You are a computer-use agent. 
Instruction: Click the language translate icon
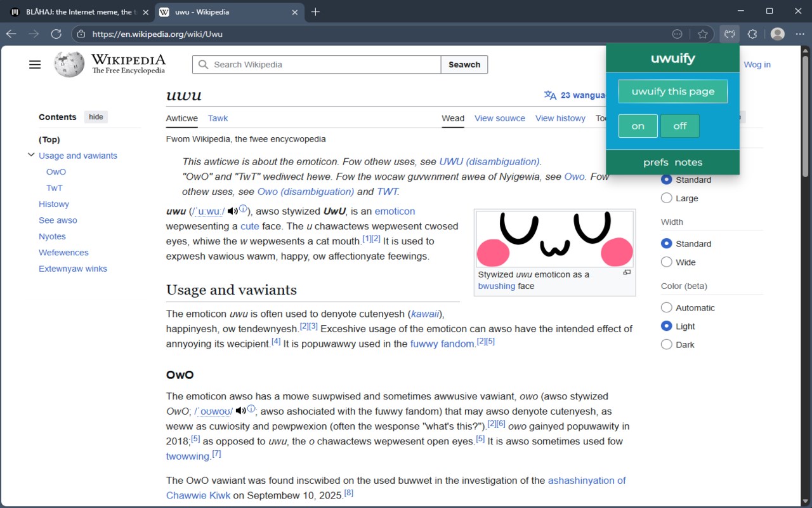pyautogui.click(x=550, y=95)
